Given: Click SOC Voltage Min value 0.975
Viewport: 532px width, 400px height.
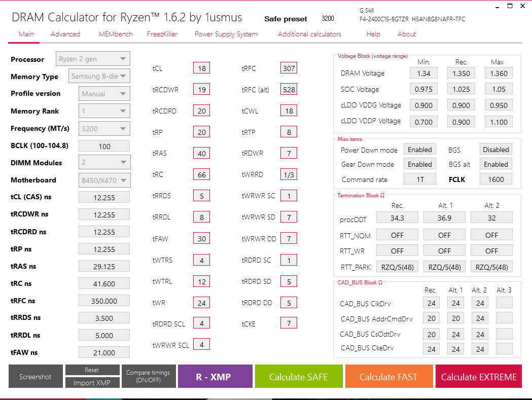Looking at the screenshot, I should tap(423, 89).
